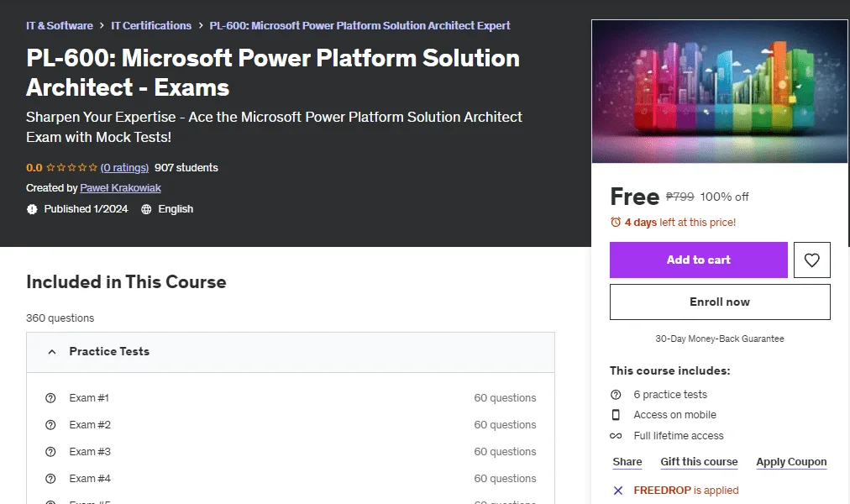Image resolution: width=850 pixels, height=504 pixels.
Task: Click the mobile phone icon by Access on mobile
Action: [616, 415]
